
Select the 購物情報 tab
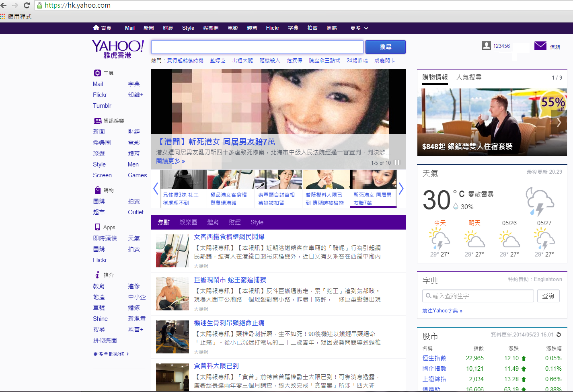coord(435,77)
